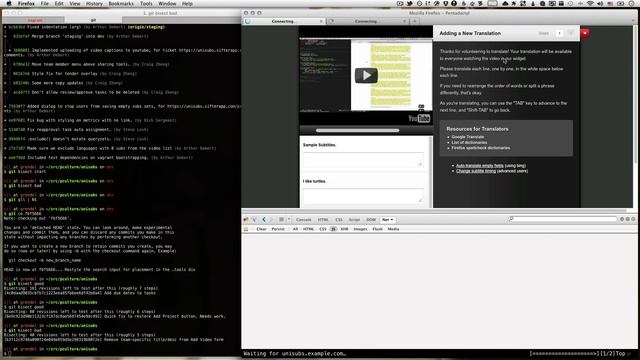Open the Google Translate resource link
The width and height of the screenshot is (640, 360).
pos(468,137)
